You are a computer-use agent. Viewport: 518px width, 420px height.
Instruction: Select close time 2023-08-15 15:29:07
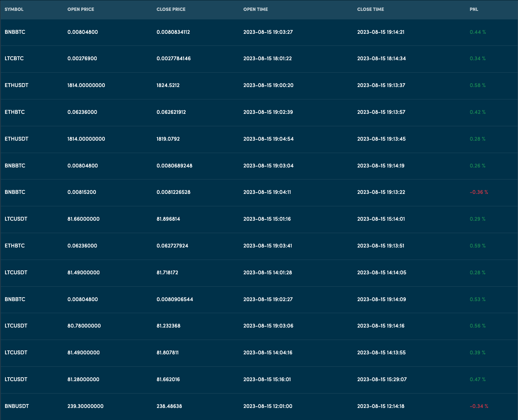coord(382,380)
